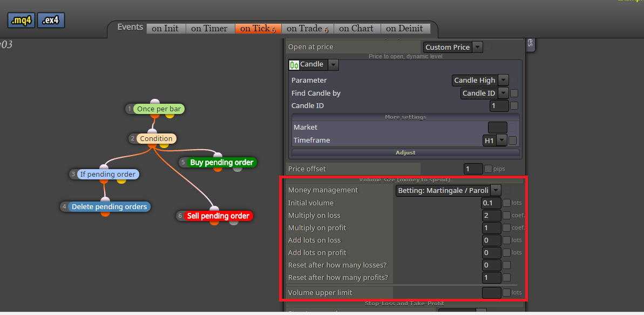Click the input connector atop If pending order
Image resolution: width=644 pixels, height=315 pixels.
[x=104, y=166]
